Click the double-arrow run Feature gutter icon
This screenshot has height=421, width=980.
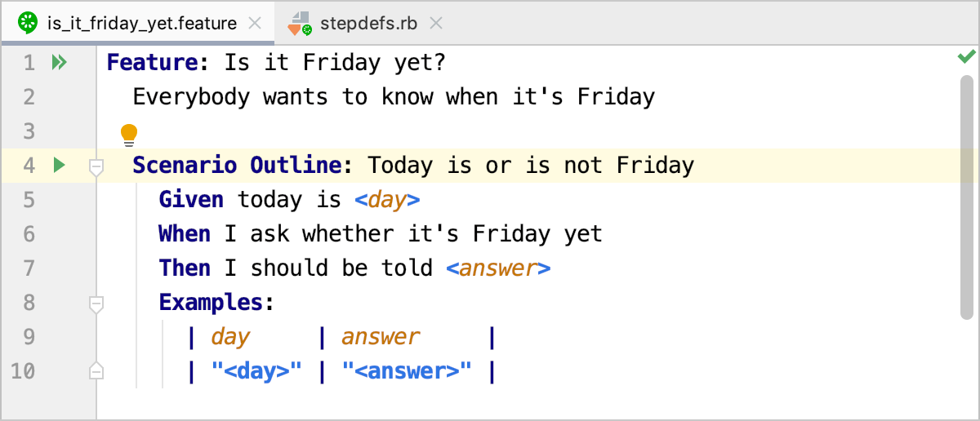coord(59,62)
